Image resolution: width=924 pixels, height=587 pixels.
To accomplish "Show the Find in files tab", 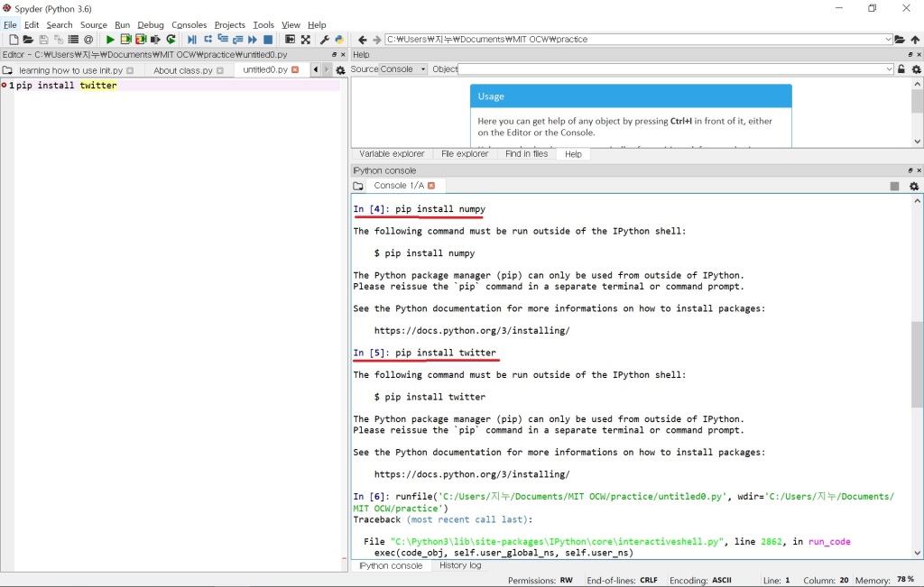I will 526,153.
